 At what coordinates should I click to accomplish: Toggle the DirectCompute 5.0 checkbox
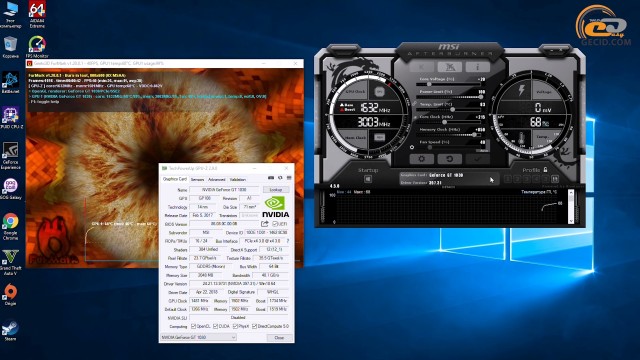[255, 327]
